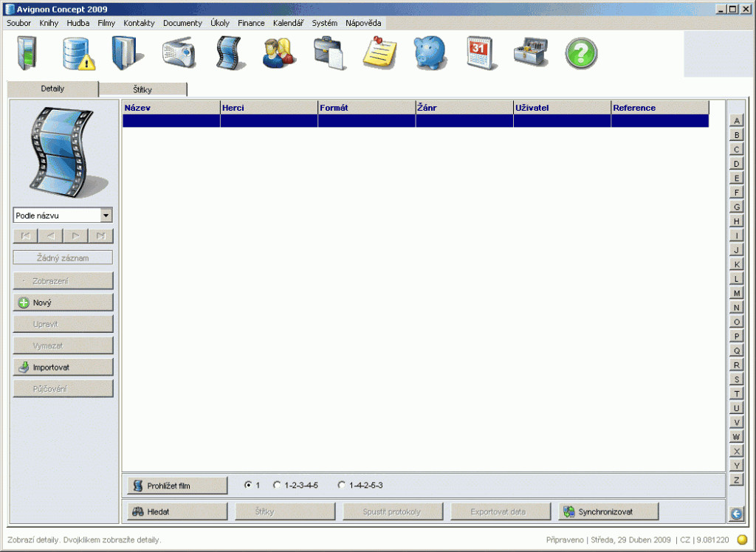Open the toolbox system icon
Viewport: 756px width, 552px height.
pyautogui.click(x=531, y=52)
